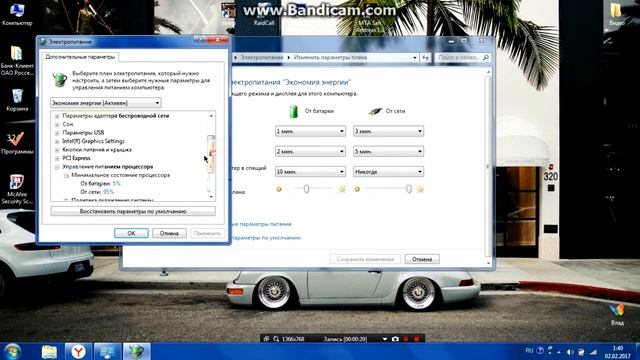The width and height of the screenshot is (640, 360).
Task: Click Восстановить параметры по умолчанию button
Action: pyautogui.click(x=133, y=211)
